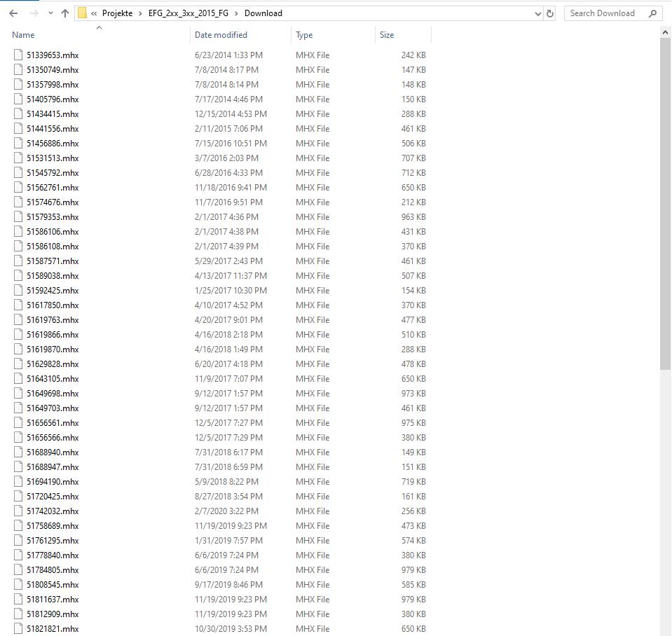Select file name 51761295.mhx
Image resolution: width=672 pixels, height=636 pixels.
(53, 541)
